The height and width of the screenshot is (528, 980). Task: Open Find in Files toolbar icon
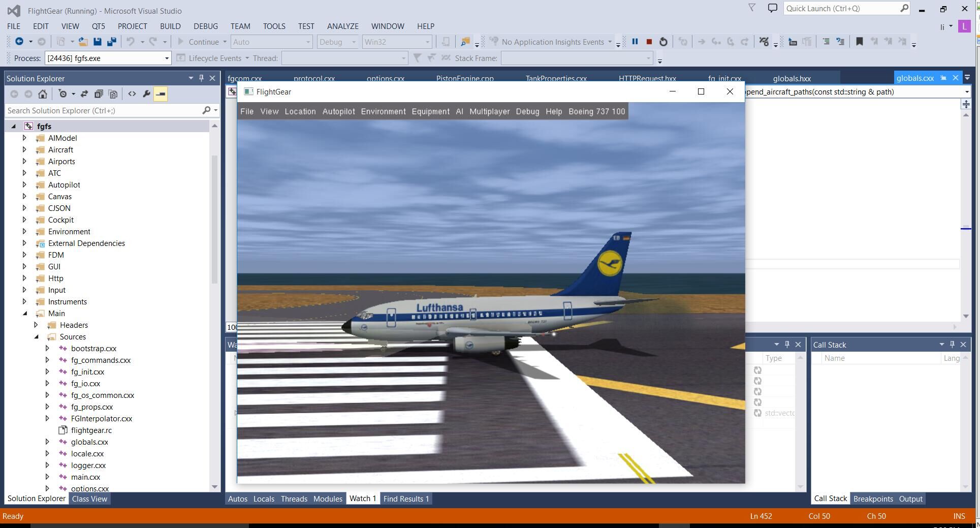pos(465,42)
